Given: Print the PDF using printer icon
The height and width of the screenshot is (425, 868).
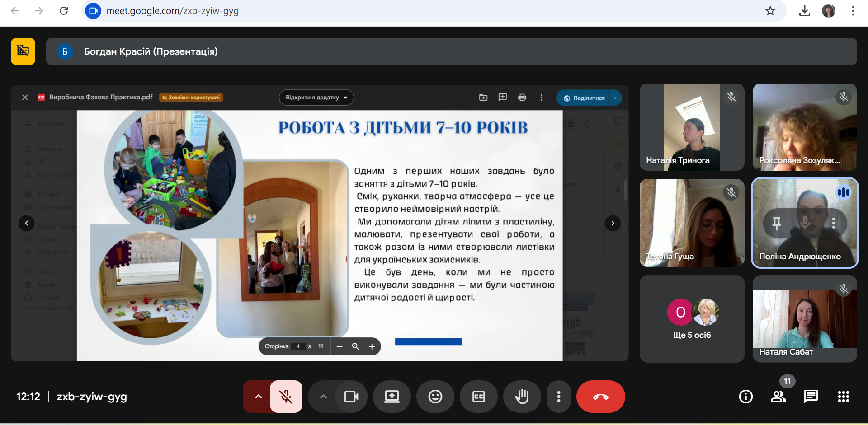Looking at the screenshot, I should [522, 98].
